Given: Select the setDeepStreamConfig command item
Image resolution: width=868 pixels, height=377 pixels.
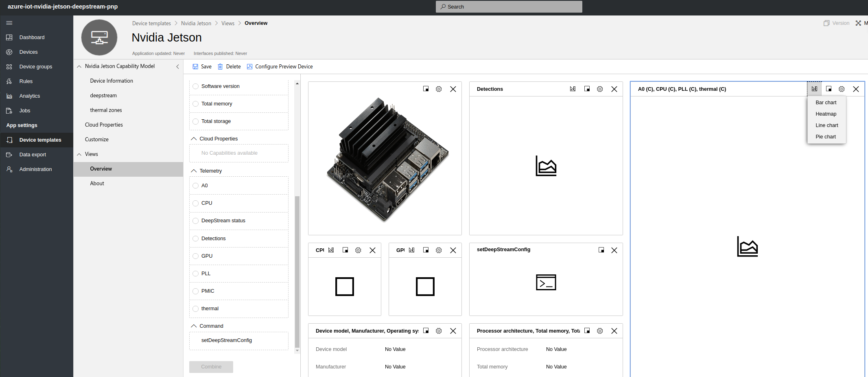Looking at the screenshot, I should (x=239, y=340).
